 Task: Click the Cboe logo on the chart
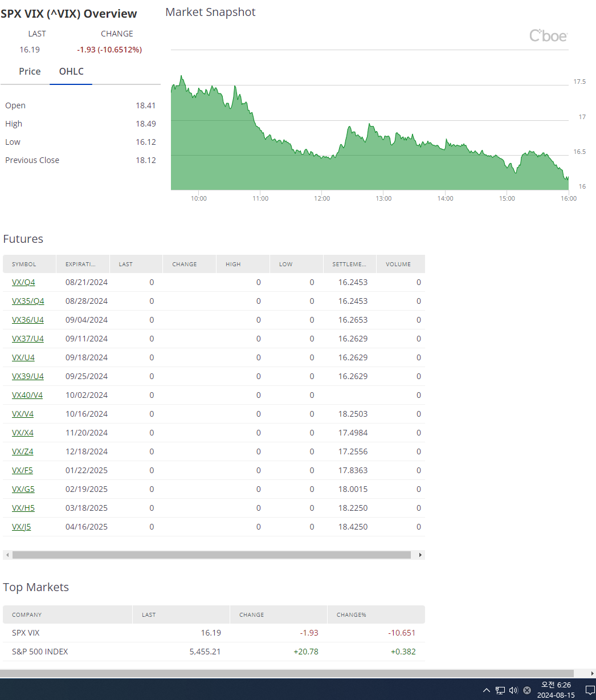(x=549, y=35)
